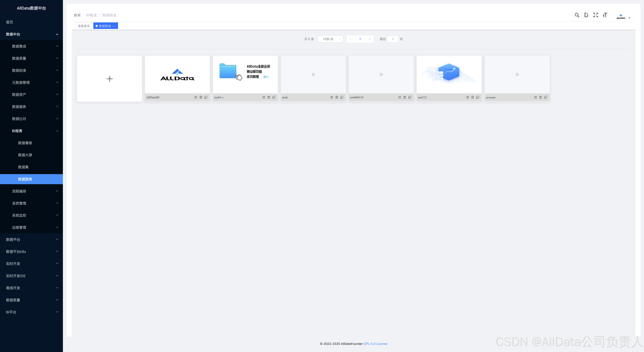The height and width of the screenshot is (352, 644).
Task: Click the plus card to add chart
Action: tap(109, 79)
